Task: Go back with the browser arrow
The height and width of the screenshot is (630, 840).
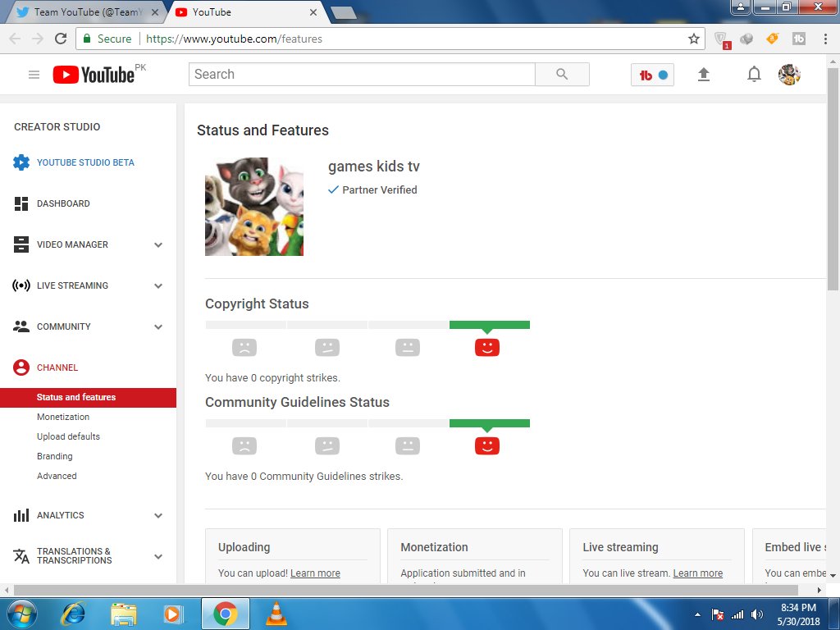Action: [15, 39]
